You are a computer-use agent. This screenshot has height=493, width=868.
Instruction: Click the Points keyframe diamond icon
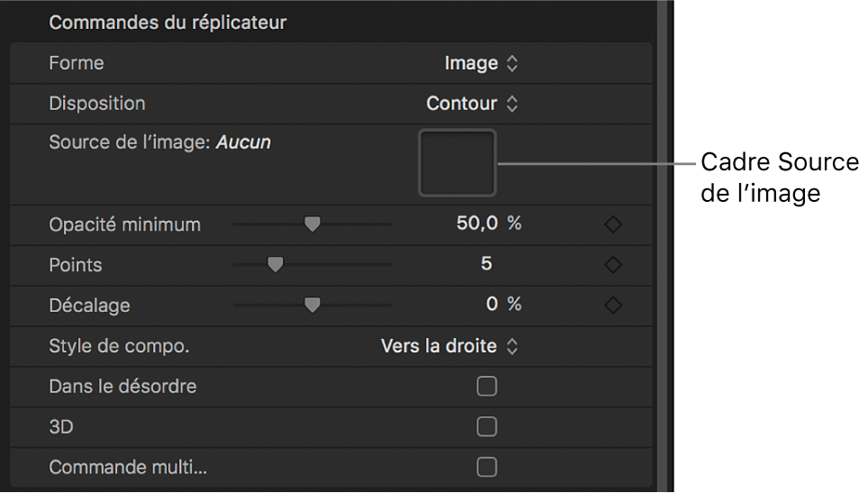point(613,265)
